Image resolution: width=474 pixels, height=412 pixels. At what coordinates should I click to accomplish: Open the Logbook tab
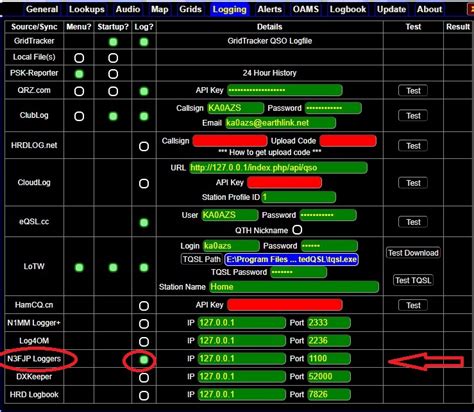coord(348,9)
